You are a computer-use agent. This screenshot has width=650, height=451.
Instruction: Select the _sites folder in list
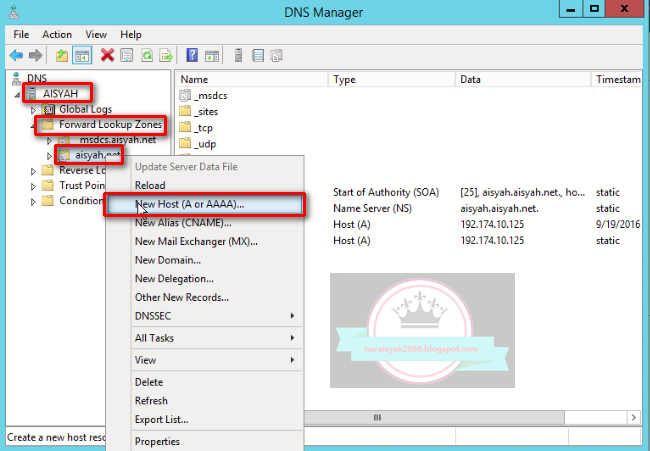click(x=206, y=112)
